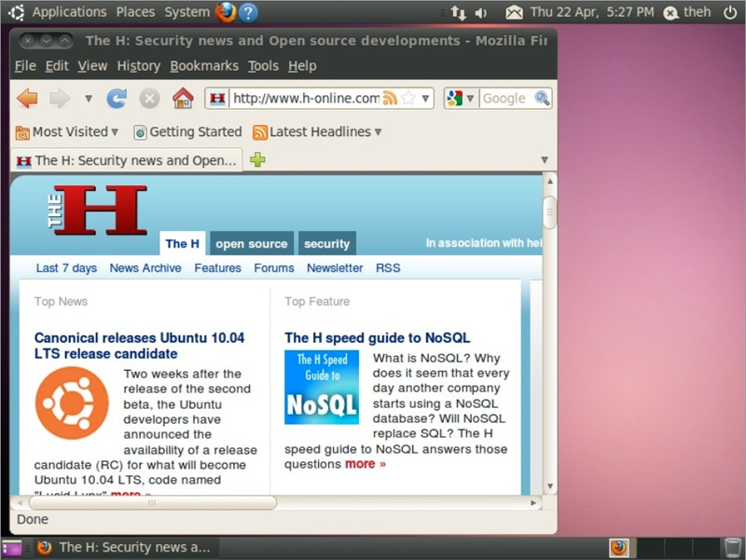This screenshot has width=746, height=560.
Task: Open the Getting Started bookmark
Action: pyautogui.click(x=188, y=132)
